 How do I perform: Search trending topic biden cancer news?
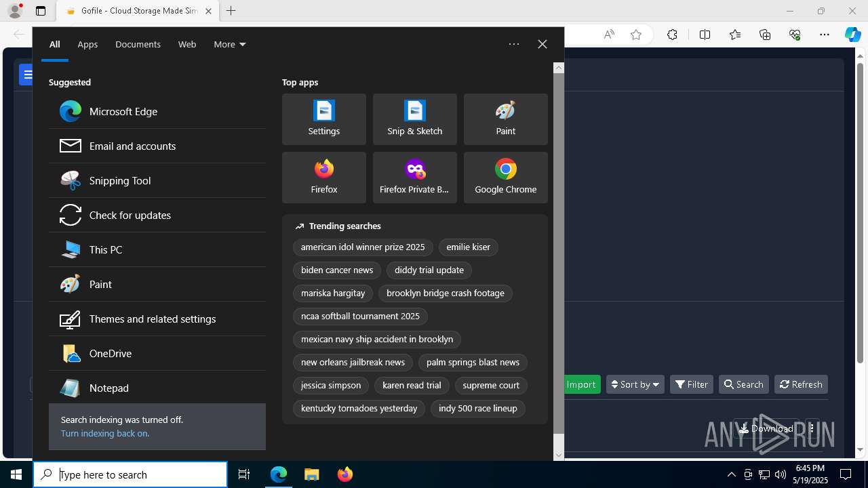click(337, 270)
